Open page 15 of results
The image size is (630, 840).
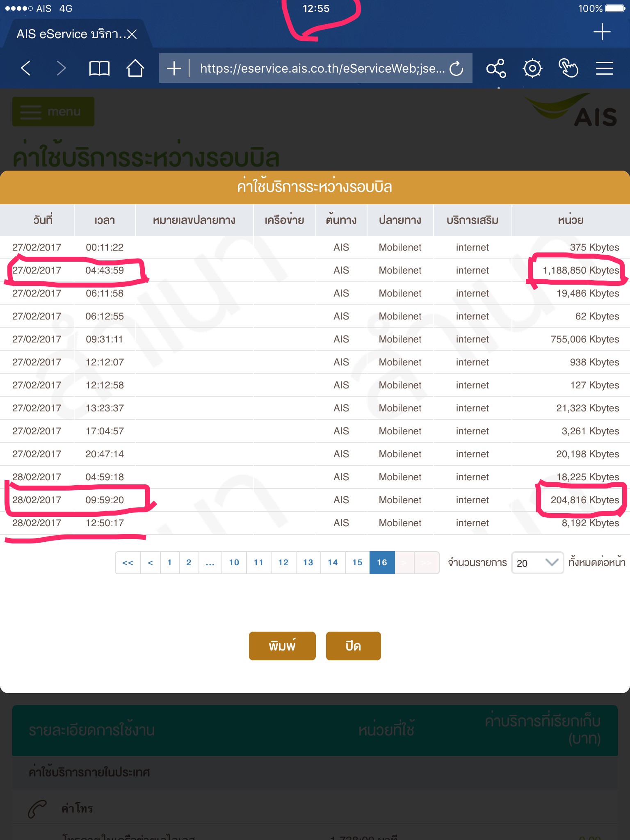point(357,563)
